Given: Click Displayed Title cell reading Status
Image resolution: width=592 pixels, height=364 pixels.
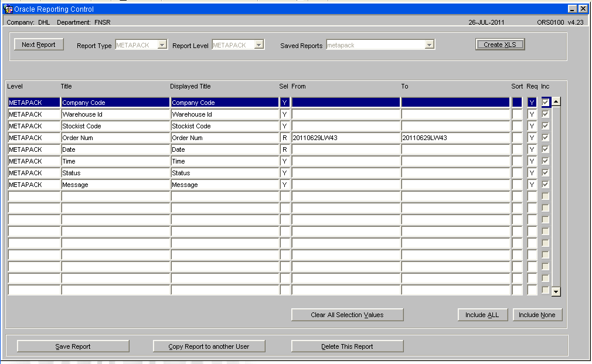Looking at the screenshot, I should tap(224, 173).
